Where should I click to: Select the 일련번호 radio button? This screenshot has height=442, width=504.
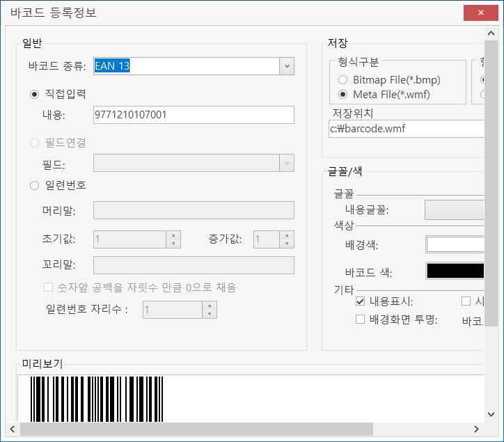[x=34, y=185]
